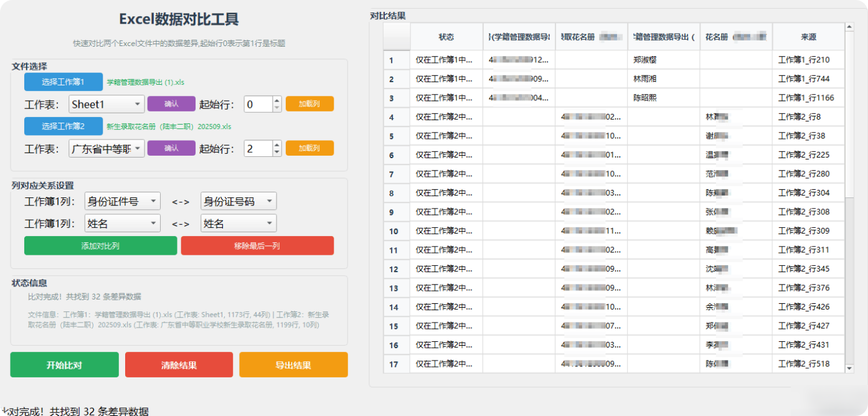
Task: Open the Sheet1 worksheet dropdown
Action: coord(106,105)
